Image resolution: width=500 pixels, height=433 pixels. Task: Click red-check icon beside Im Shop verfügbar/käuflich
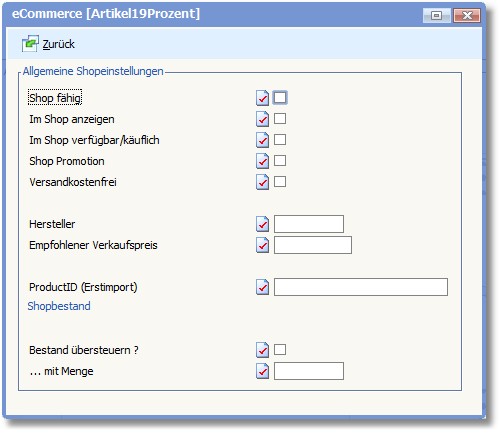pos(262,140)
